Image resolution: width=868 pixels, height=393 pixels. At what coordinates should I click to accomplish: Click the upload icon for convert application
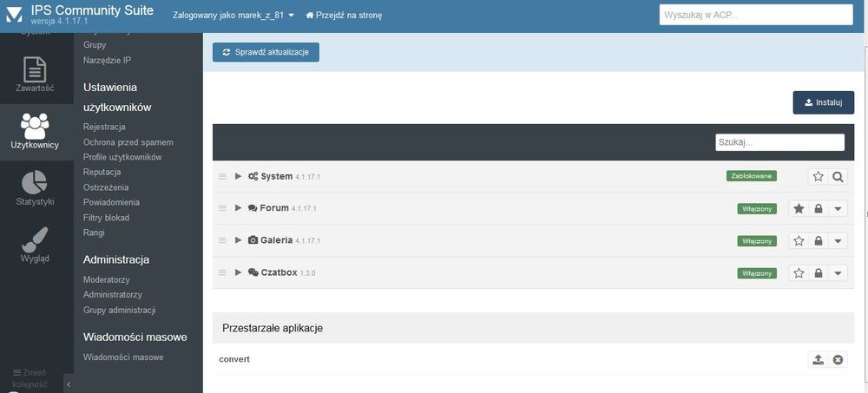[x=818, y=360]
